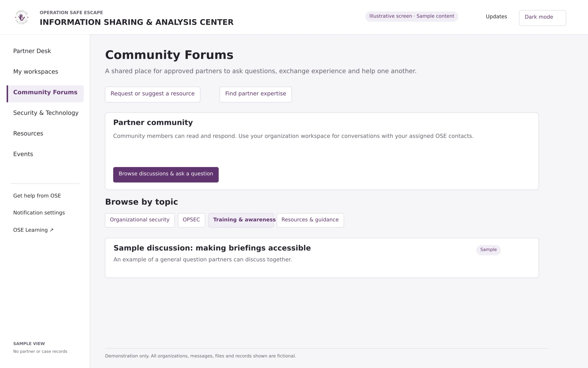Open the OSE Learning external link
This screenshot has height=368, width=588.
pyautogui.click(x=33, y=230)
